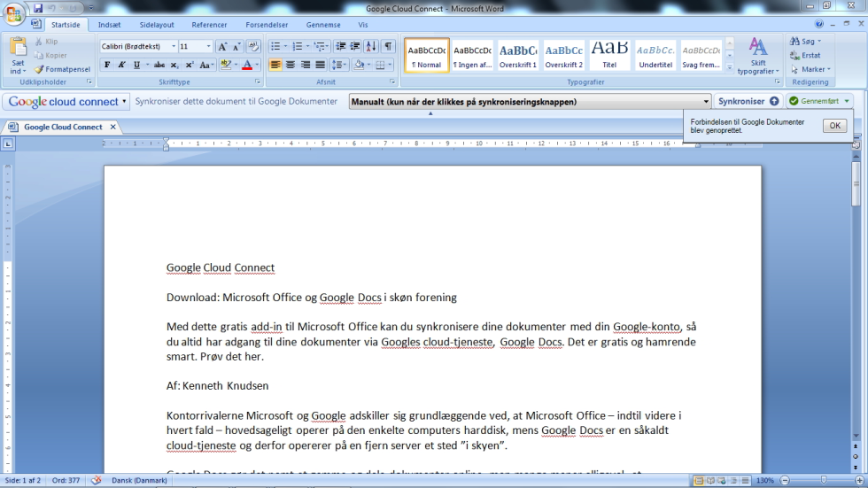The width and height of the screenshot is (868, 488).
Task: Toggle Italic formatting
Action: [x=121, y=65]
